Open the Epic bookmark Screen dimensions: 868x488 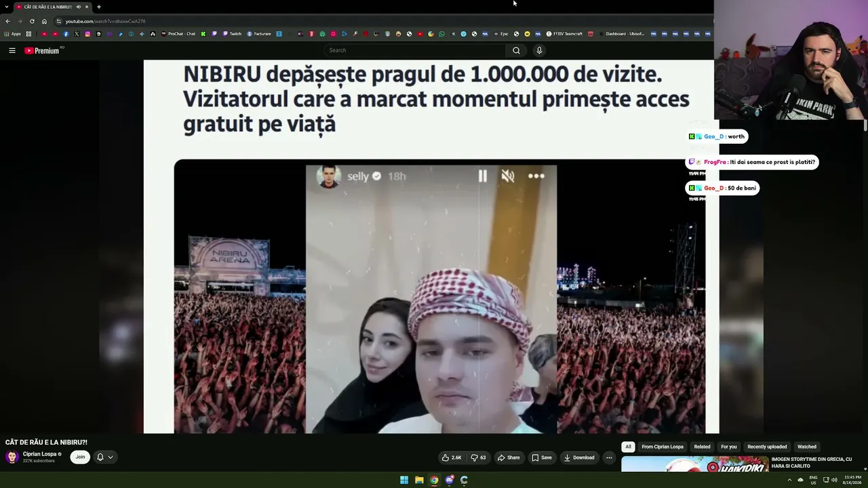pyautogui.click(x=500, y=34)
